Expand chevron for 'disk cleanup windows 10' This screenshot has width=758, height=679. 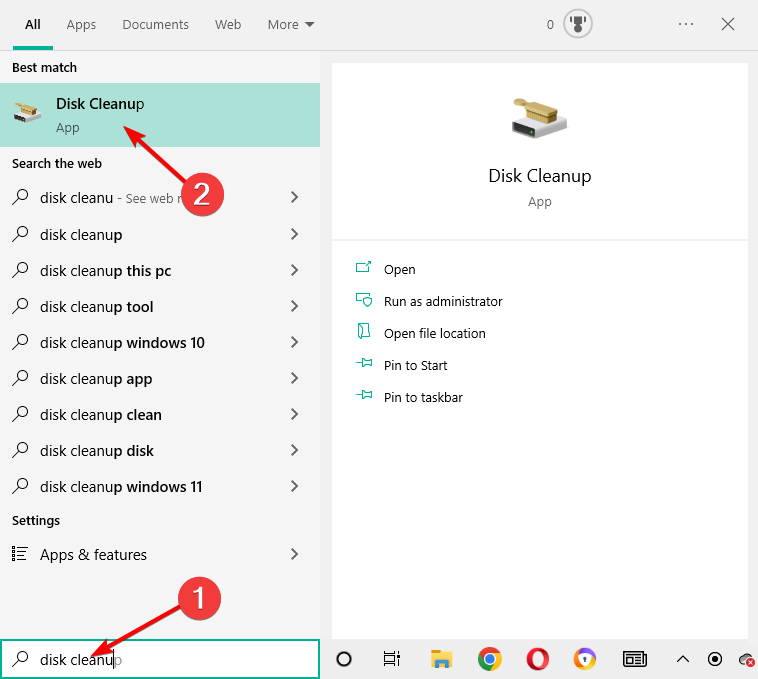pyautogui.click(x=294, y=342)
